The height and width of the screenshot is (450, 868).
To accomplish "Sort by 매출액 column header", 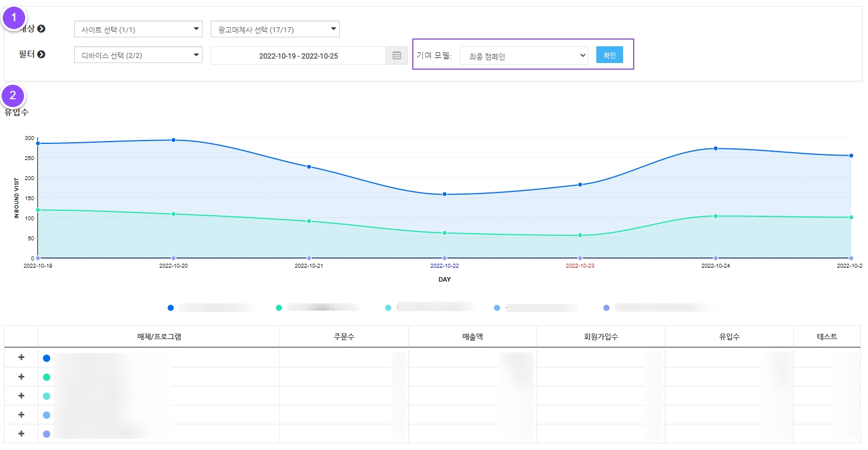I will point(472,337).
